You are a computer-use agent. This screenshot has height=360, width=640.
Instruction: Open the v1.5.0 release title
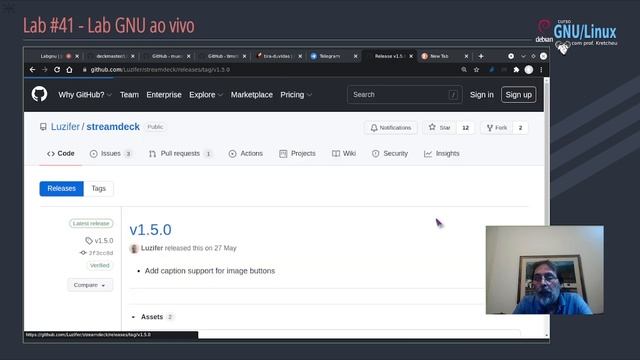pos(150,230)
